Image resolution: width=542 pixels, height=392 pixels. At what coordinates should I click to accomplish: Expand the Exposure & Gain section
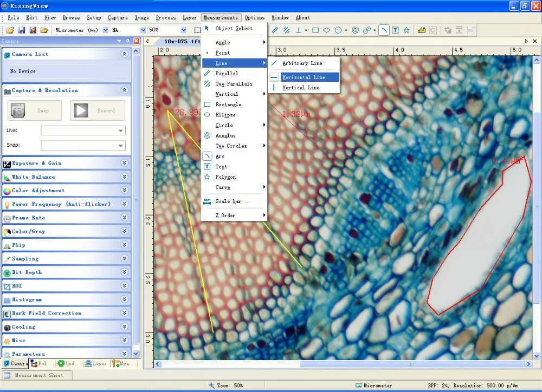point(124,163)
